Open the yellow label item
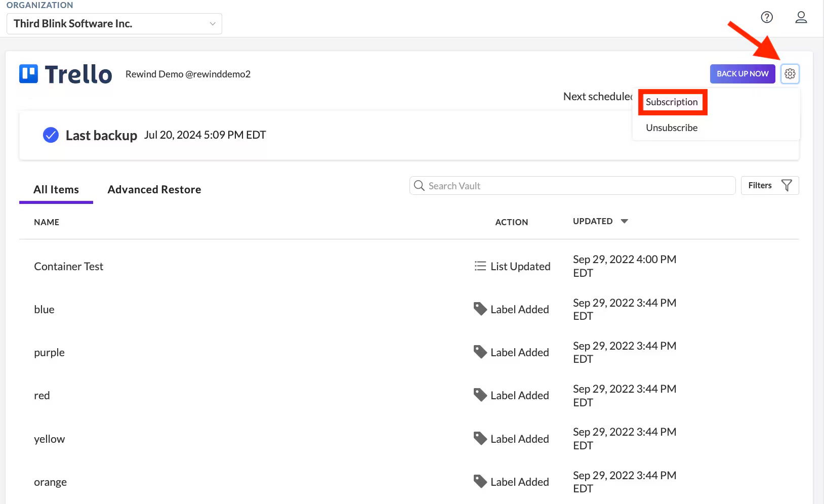Screen dimensions: 824x504 (50, 439)
